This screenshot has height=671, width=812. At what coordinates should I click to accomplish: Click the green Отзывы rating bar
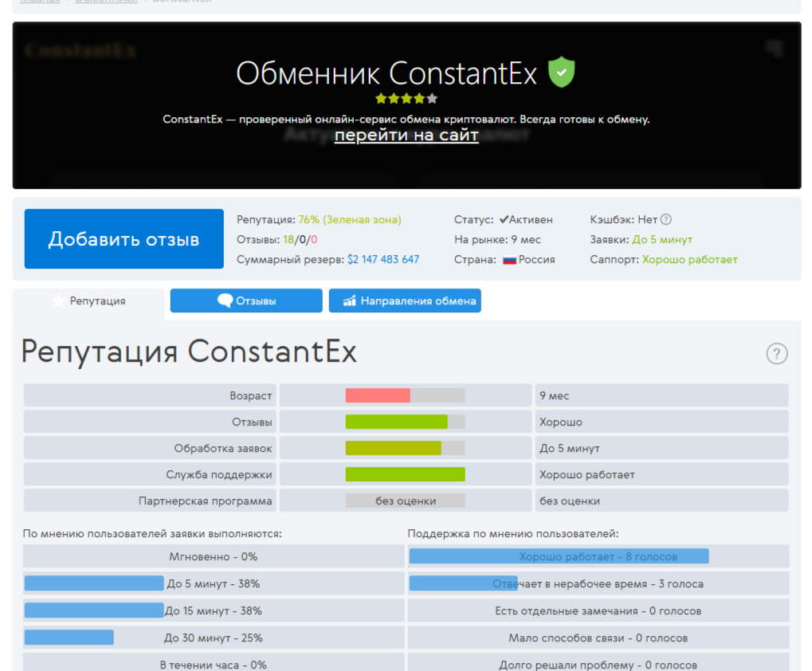pos(397,422)
